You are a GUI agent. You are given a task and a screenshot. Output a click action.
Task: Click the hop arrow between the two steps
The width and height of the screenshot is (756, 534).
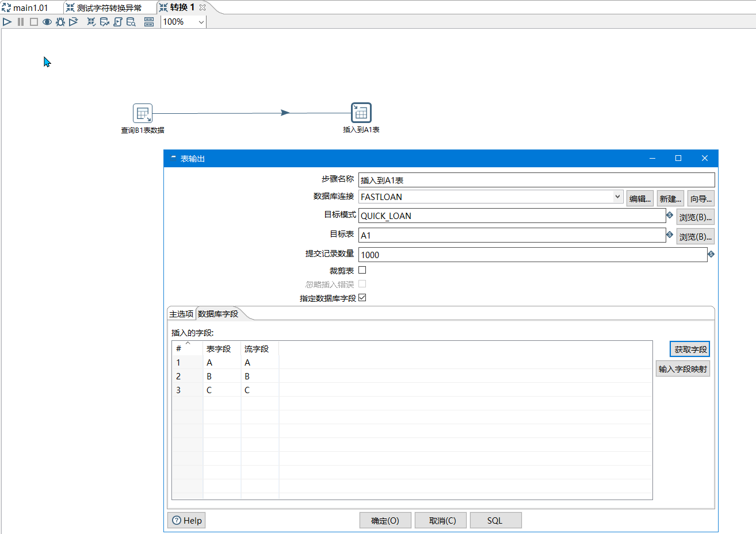click(x=285, y=113)
